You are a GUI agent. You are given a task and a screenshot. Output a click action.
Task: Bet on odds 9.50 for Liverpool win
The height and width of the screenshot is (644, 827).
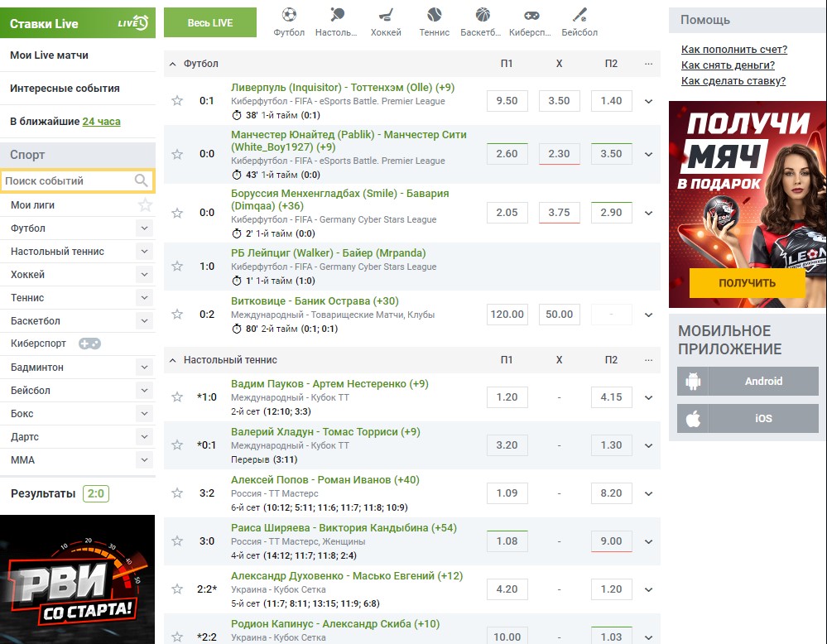[507, 101]
